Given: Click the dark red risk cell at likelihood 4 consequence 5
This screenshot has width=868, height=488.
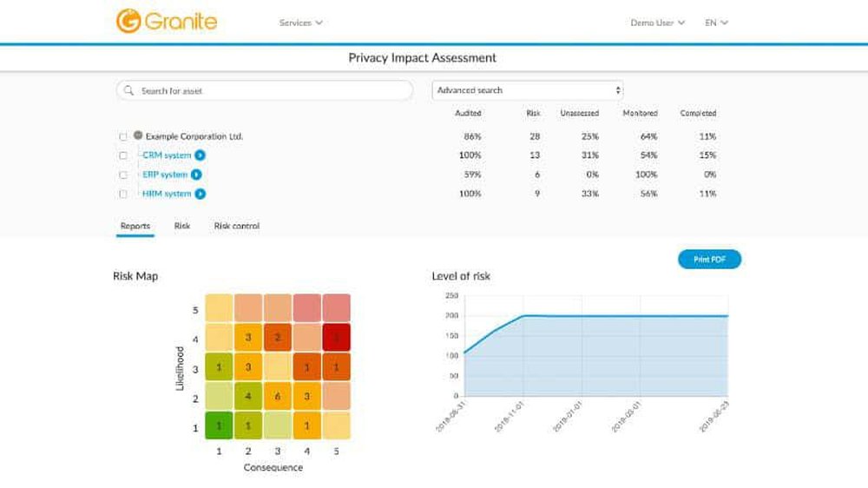Looking at the screenshot, I should coord(336,337).
